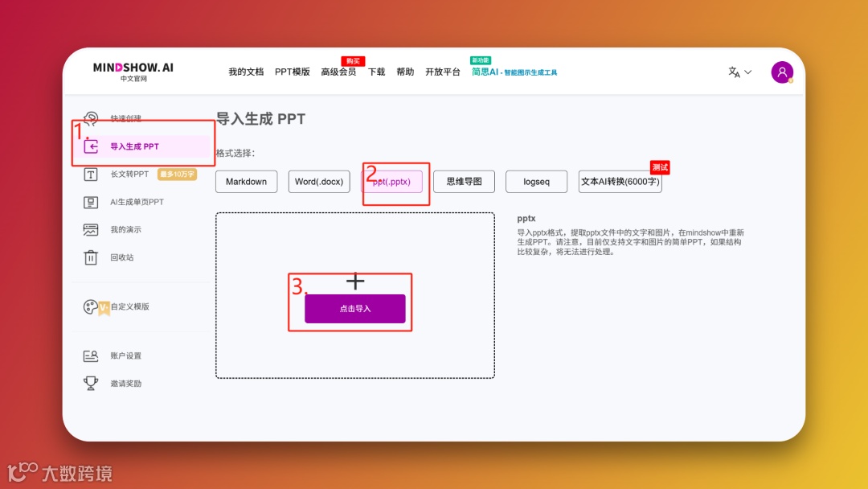Open 帮助 in top navigation
The image size is (868, 489).
click(x=405, y=72)
